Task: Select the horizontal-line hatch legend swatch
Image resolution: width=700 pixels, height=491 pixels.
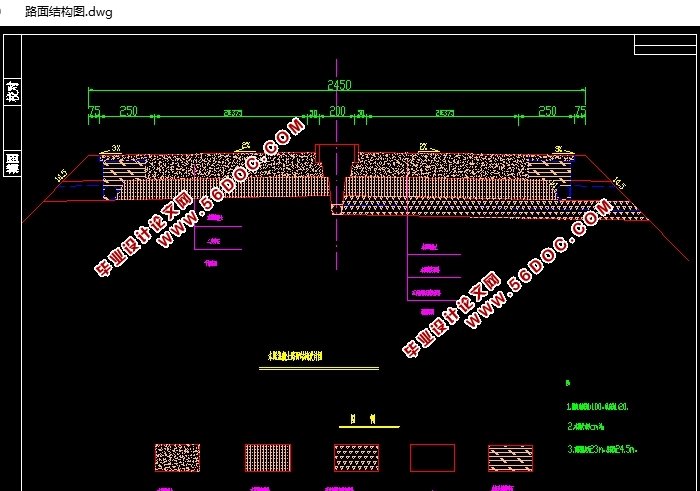Action: click(510, 458)
